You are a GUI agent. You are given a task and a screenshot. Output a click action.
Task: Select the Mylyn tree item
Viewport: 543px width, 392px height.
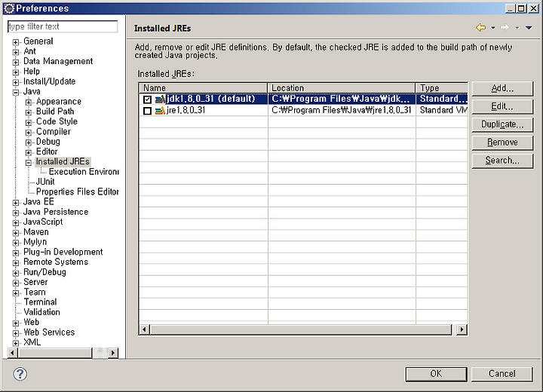click(35, 242)
